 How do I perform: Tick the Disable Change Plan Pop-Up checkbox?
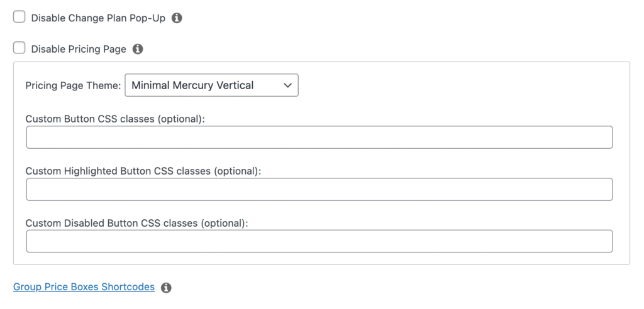coord(19,17)
